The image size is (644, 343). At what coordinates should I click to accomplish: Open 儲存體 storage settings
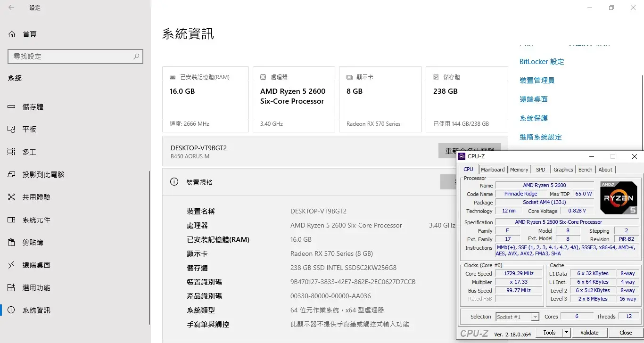click(x=33, y=107)
